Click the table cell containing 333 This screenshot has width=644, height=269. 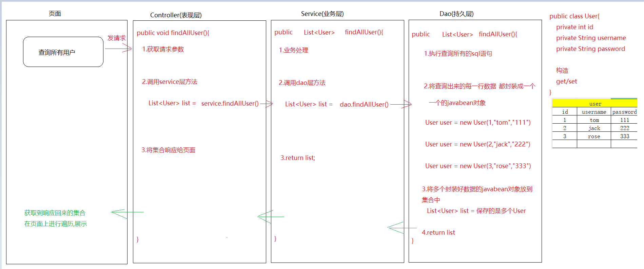(x=624, y=136)
